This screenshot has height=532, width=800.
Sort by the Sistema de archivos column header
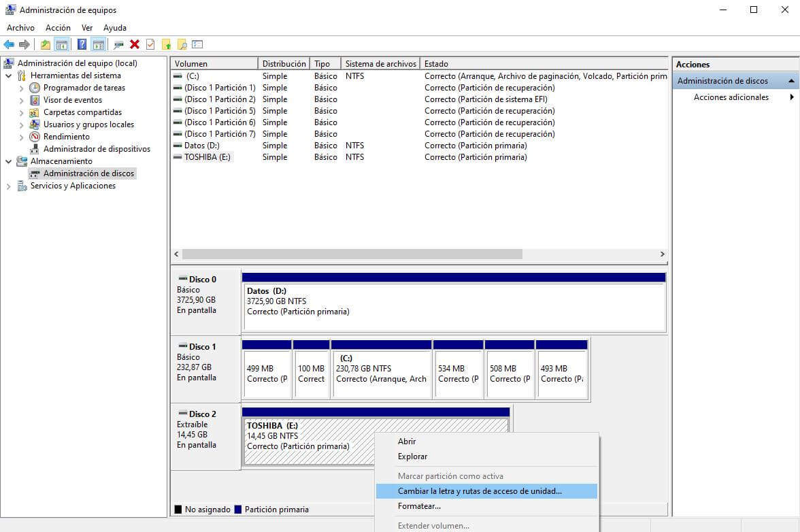(381, 64)
